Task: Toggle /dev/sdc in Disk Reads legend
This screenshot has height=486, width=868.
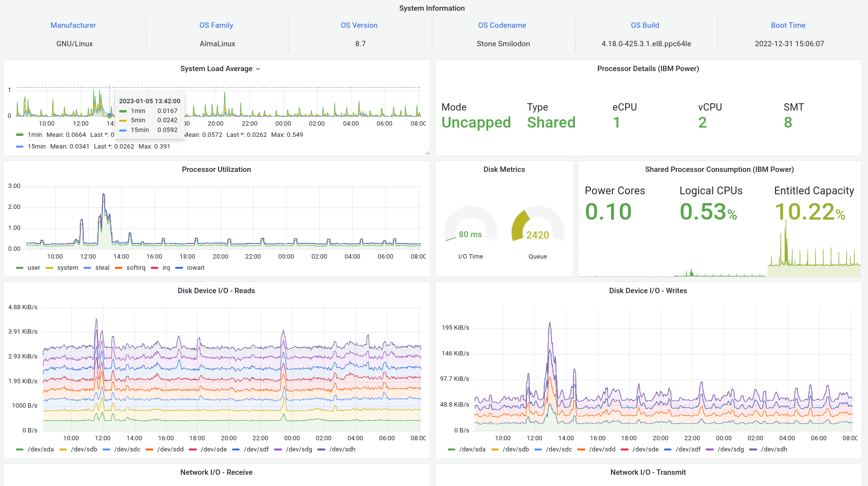Action: [x=127, y=449]
